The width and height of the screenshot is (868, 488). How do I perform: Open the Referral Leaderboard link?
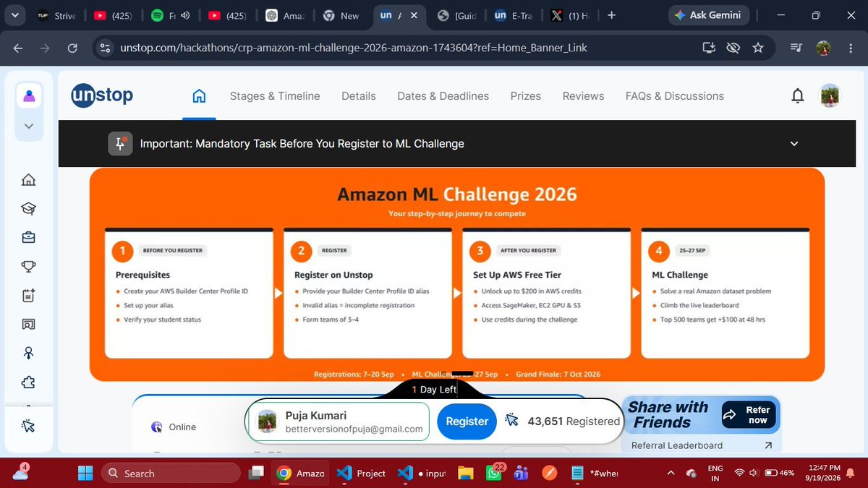coord(677,445)
